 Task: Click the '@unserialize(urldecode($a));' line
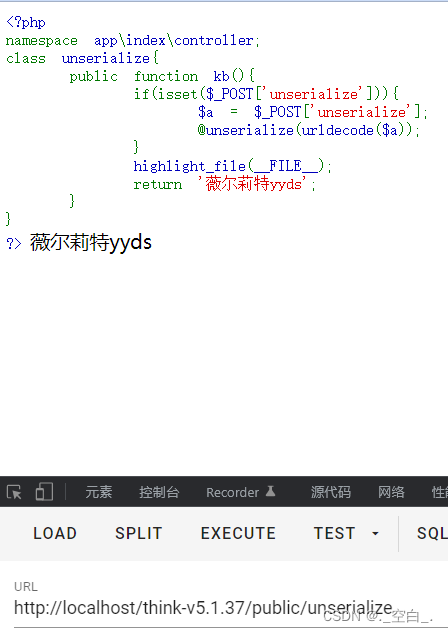coord(309,130)
